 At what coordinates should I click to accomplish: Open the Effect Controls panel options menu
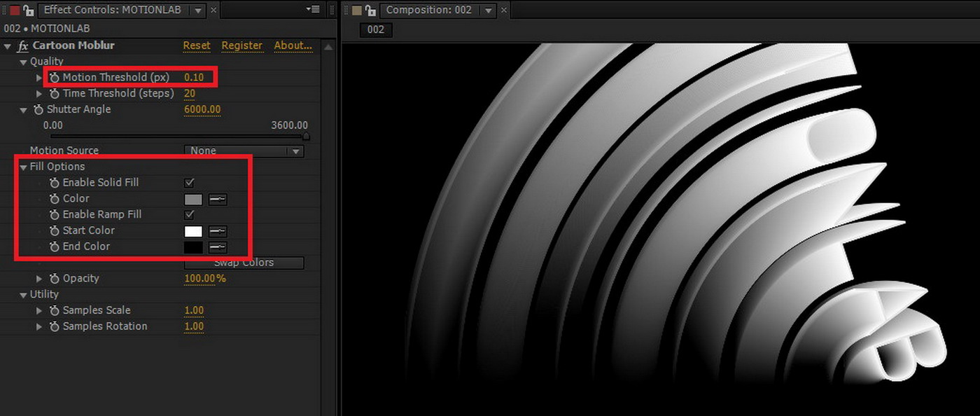pyautogui.click(x=313, y=10)
